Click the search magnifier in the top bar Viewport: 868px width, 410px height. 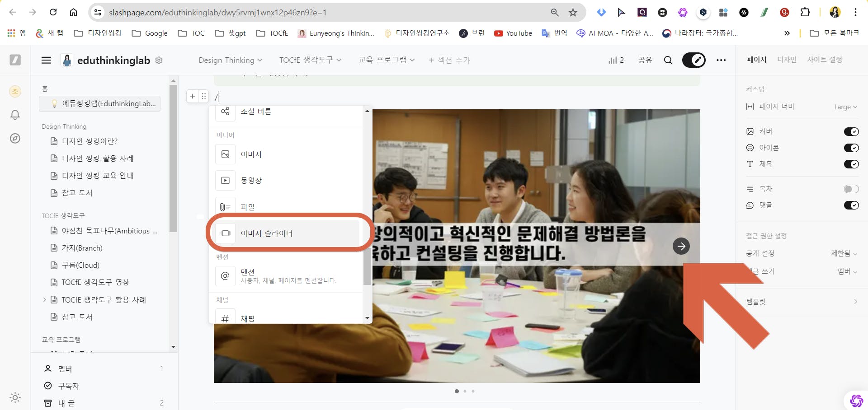[x=668, y=60]
